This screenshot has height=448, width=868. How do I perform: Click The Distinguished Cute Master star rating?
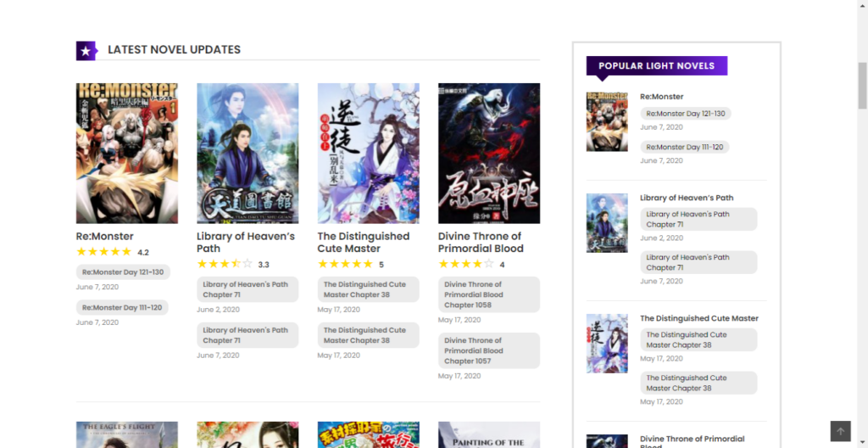(x=345, y=264)
